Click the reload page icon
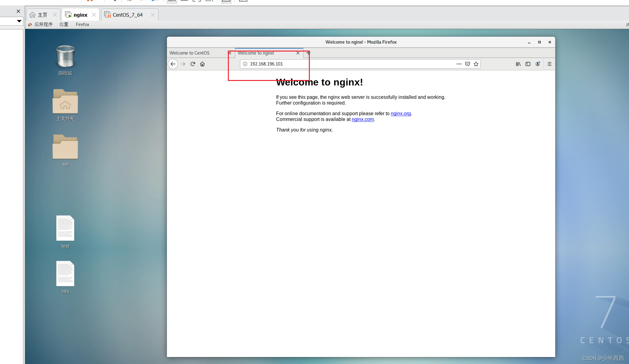629x364 pixels. pos(193,64)
